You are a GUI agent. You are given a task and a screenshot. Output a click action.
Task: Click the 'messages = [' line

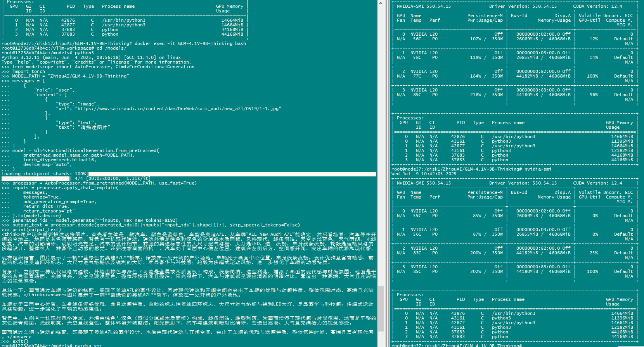point(28,81)
